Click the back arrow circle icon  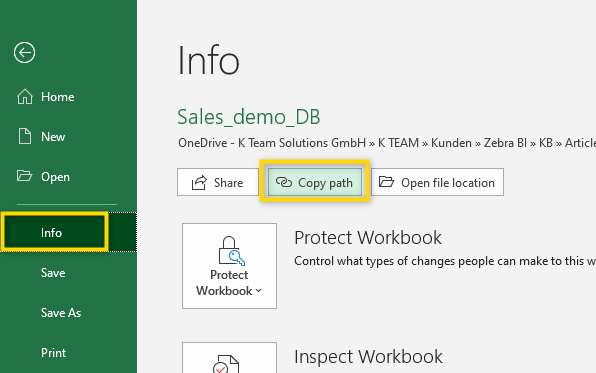point(24,52)
